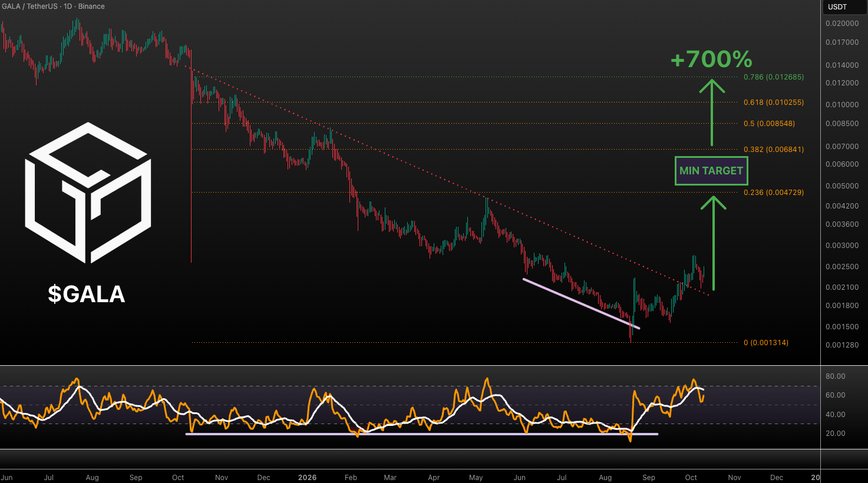Select the 0.786 (0.012685) Fib level label
Image resolution: width=868 pixels, height=483 pixels.
[x=773, y=77]
